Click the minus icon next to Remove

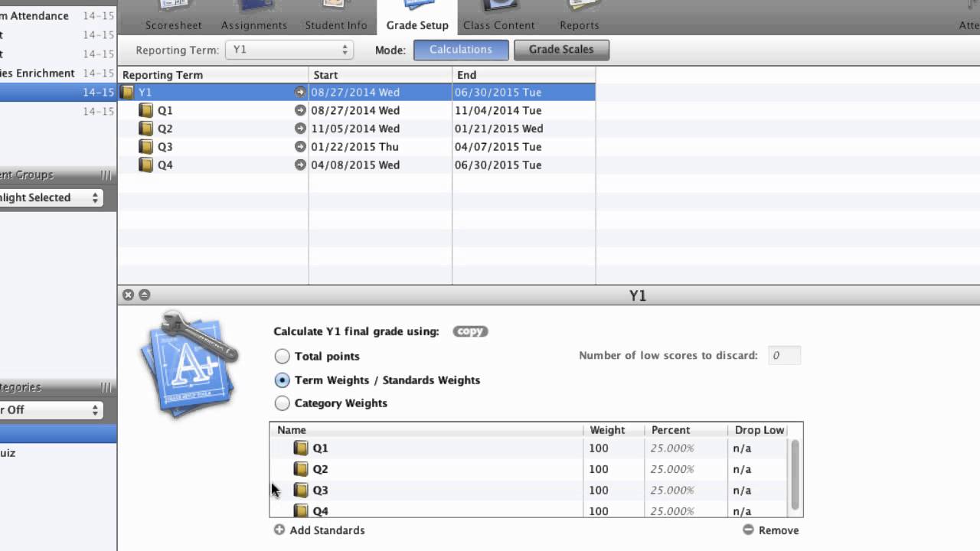[x=748, y=530]
